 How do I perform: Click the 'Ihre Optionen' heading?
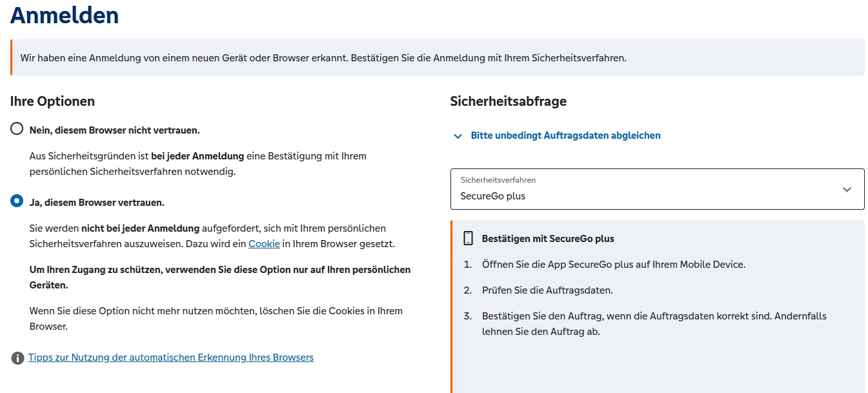[52, 101]
